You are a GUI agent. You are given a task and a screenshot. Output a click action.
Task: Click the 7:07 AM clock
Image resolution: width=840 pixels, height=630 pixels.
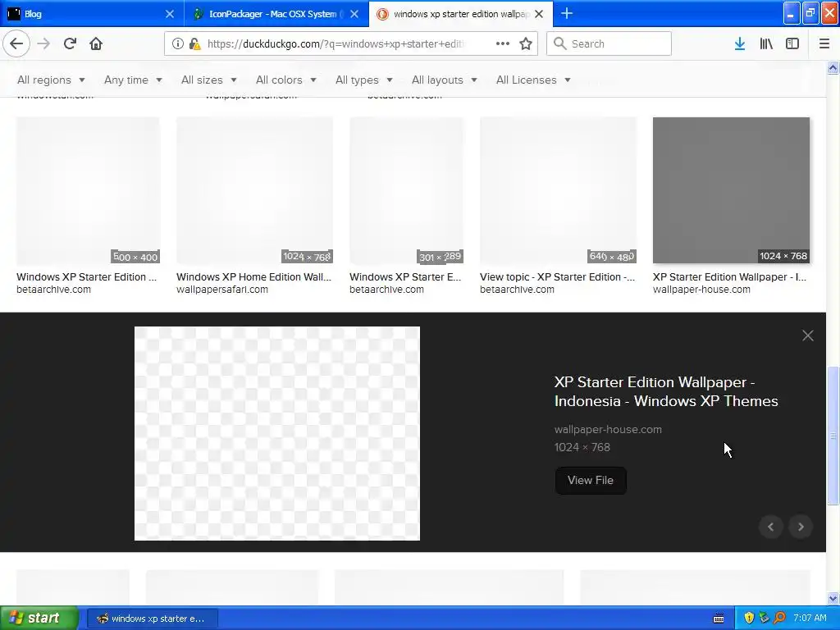point(810,618)
